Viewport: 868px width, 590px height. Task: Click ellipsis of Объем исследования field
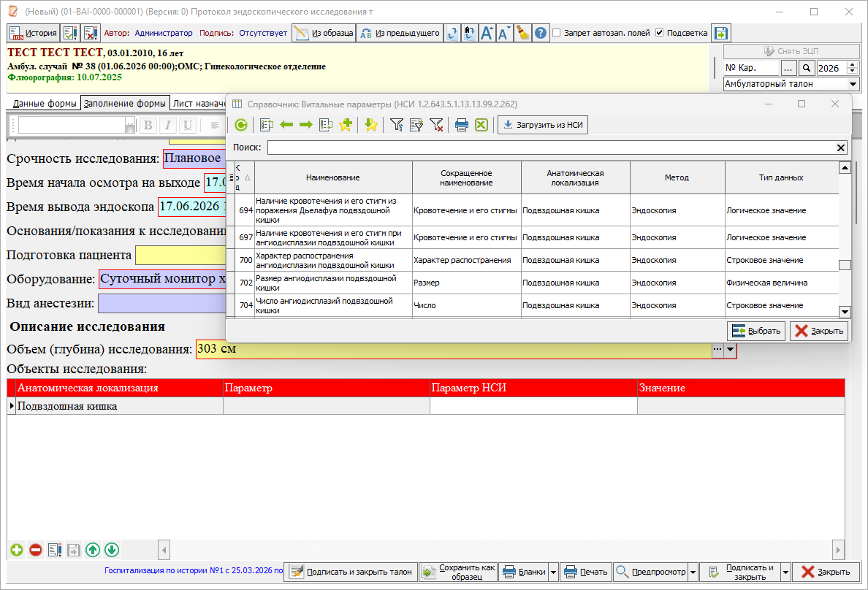tap(717, 349)
